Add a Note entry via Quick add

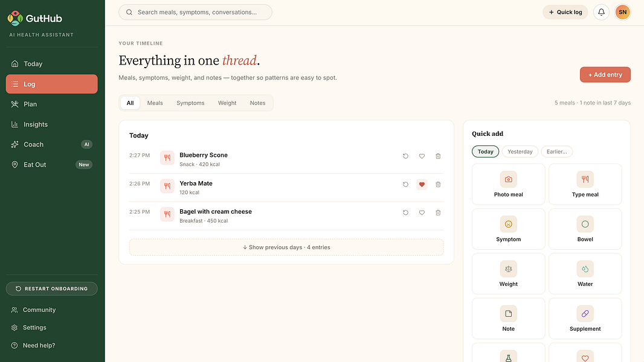[509, 319]
